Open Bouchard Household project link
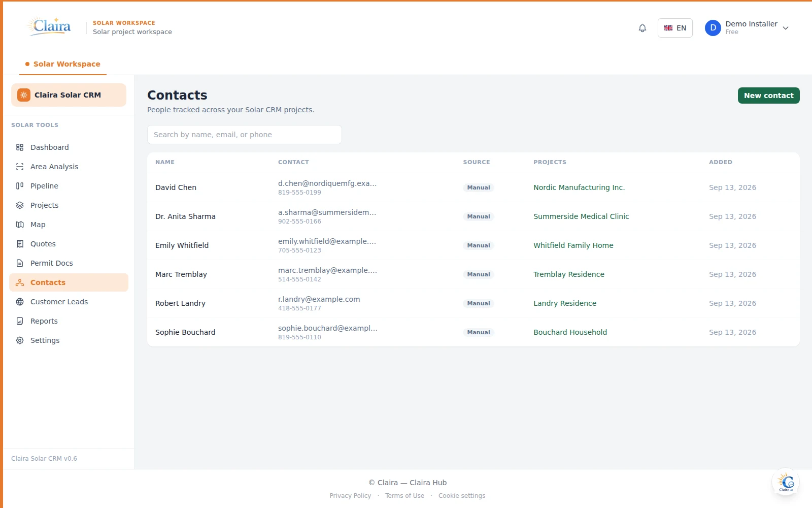Screen dimensions: 812x508 pos(570,332)
